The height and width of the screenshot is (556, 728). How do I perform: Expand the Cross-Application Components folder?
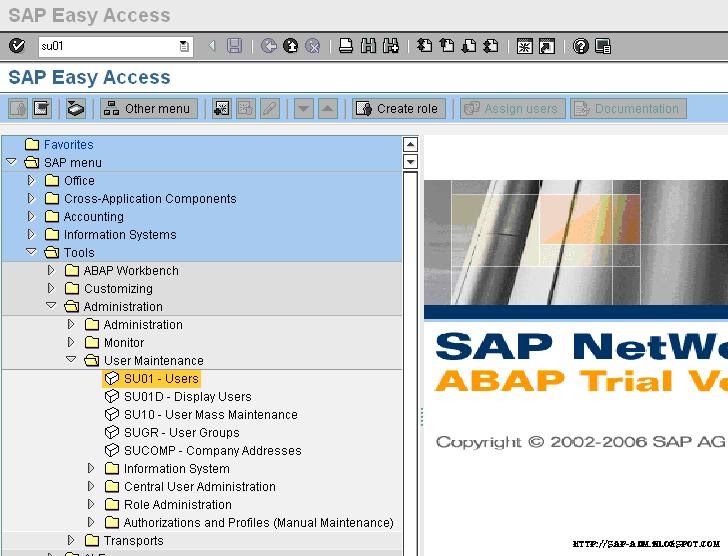tap(31, 198)
